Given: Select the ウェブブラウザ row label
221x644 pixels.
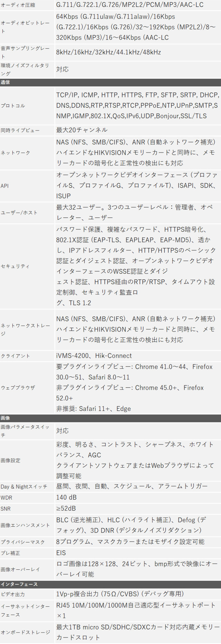Looking at the screenshot, I should [18, 388].
